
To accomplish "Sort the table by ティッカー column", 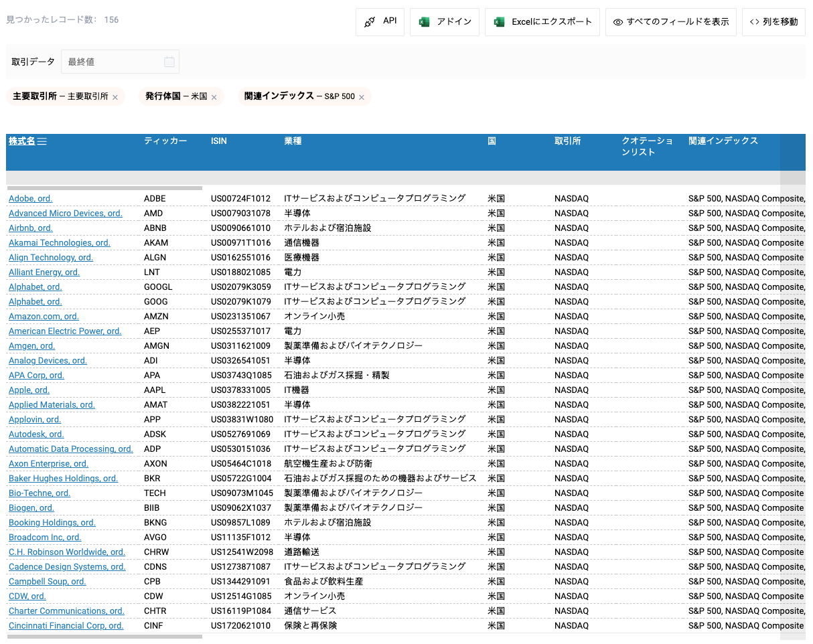I will click(165, 141).
